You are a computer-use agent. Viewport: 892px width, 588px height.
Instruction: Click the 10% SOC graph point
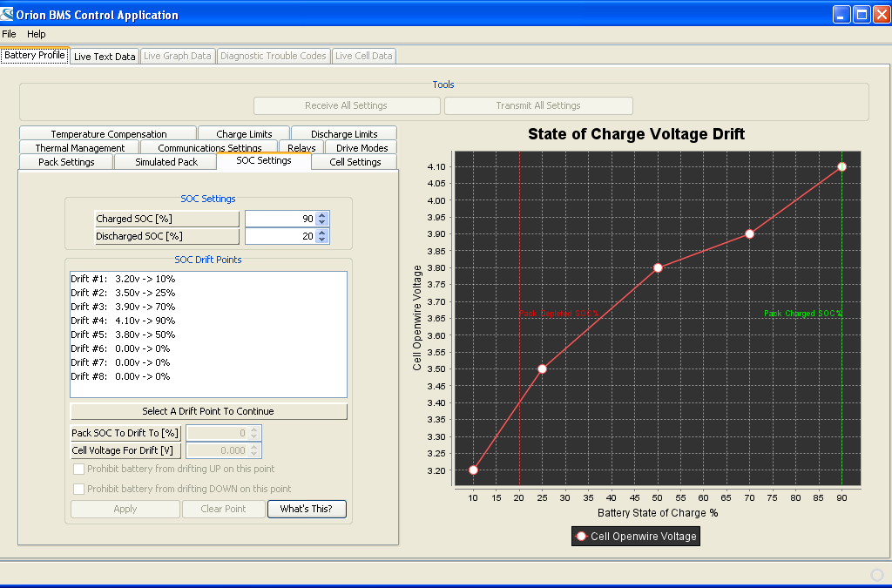(x=473, y=470)
